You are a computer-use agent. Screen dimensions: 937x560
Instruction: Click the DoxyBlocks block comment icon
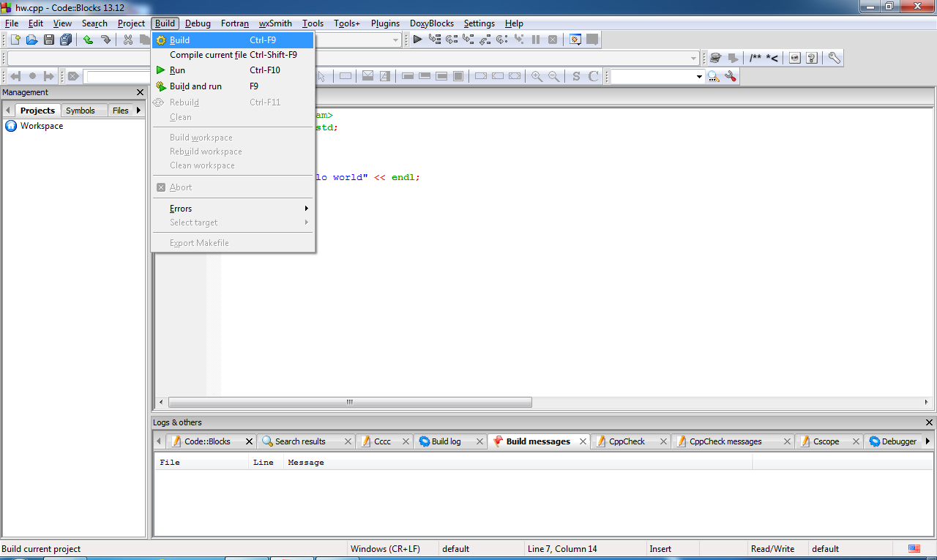755,58
